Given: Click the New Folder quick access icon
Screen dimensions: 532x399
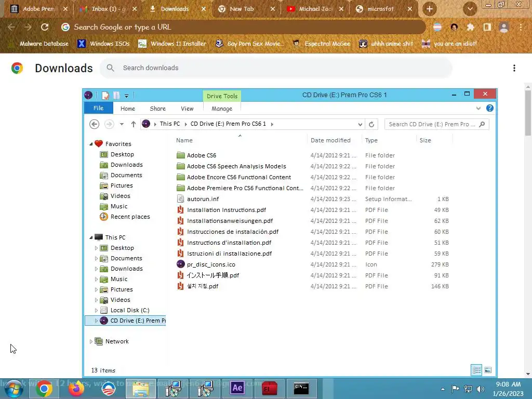Looking at the screenshot, I should point(116,96).
